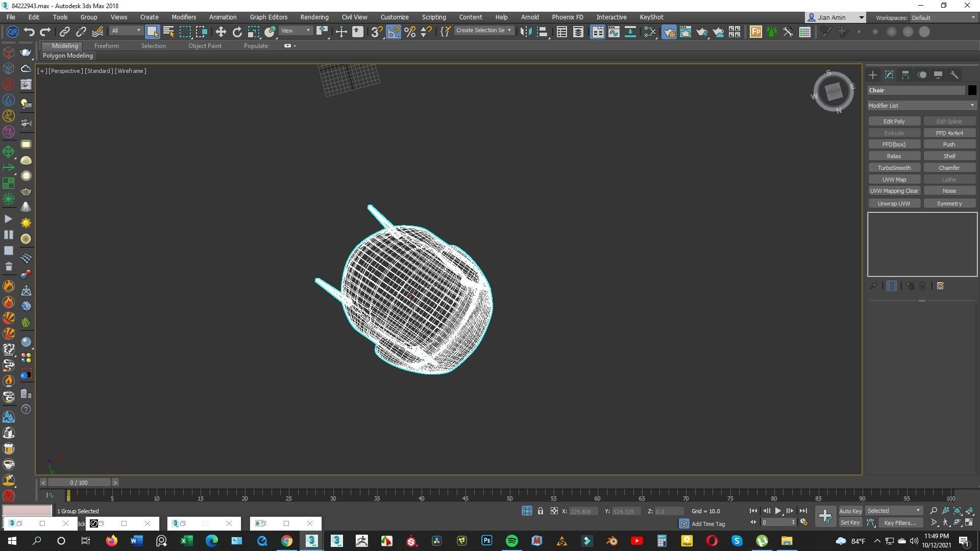Select the Move tool in the toolbar
The image size is (980, 551).
pyautogui.click(x=220, y=32)
